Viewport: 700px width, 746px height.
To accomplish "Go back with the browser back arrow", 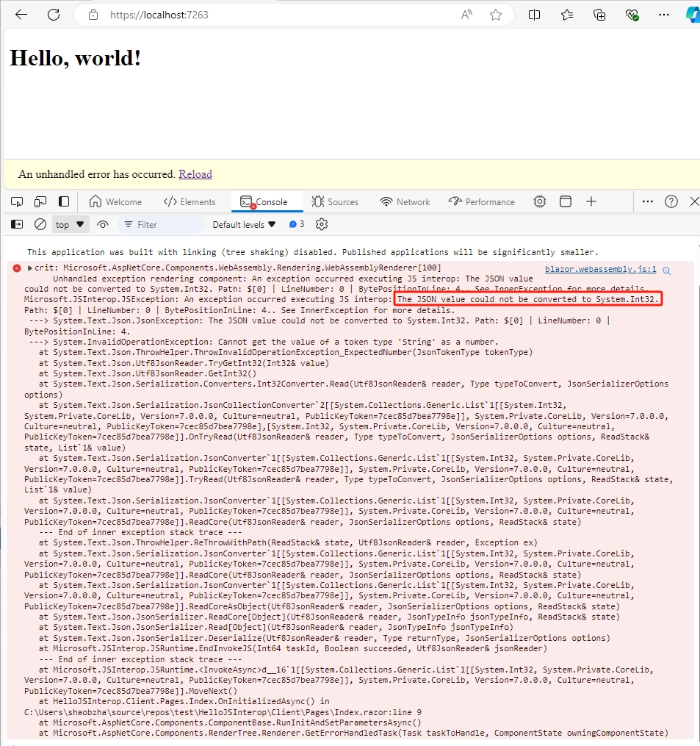I will (x=21, y=15).
